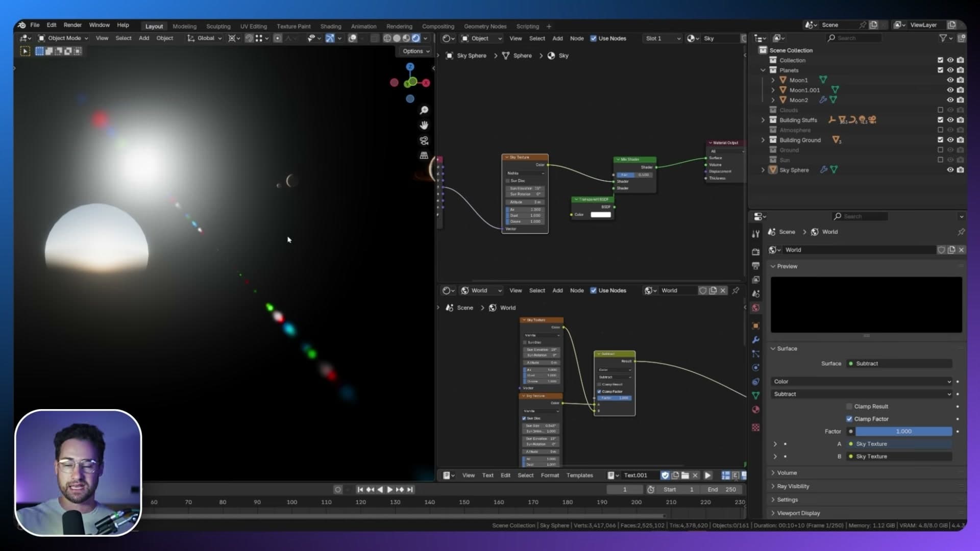This screenshot has width=980, height=551.
Task: Enable proportional editing icon
Action: coord(278,38)
